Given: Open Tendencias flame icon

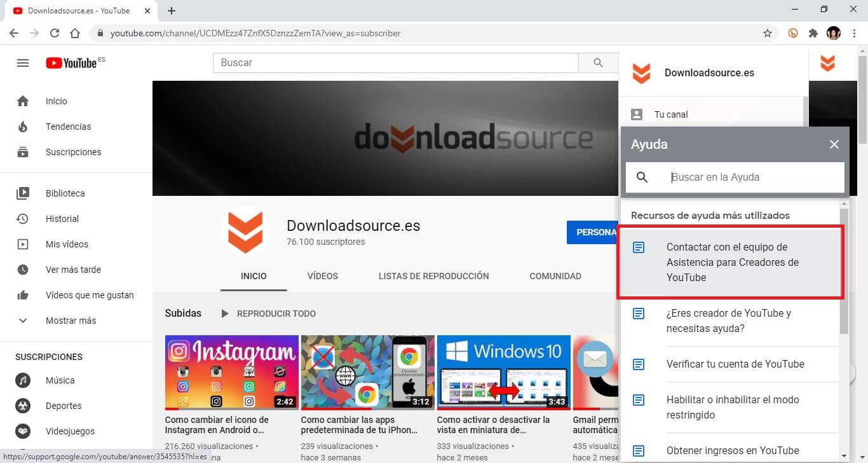Looking at the screenshot, I should pos(23,127).
